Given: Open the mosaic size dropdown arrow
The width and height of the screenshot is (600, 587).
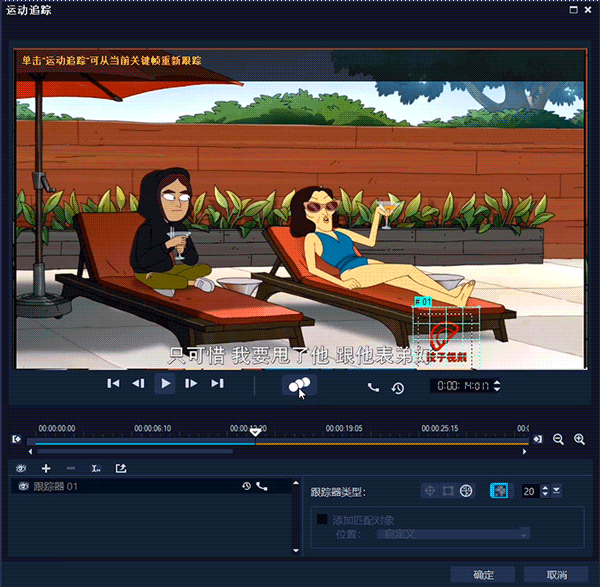Looking at the screenshot, I should 557,490.
